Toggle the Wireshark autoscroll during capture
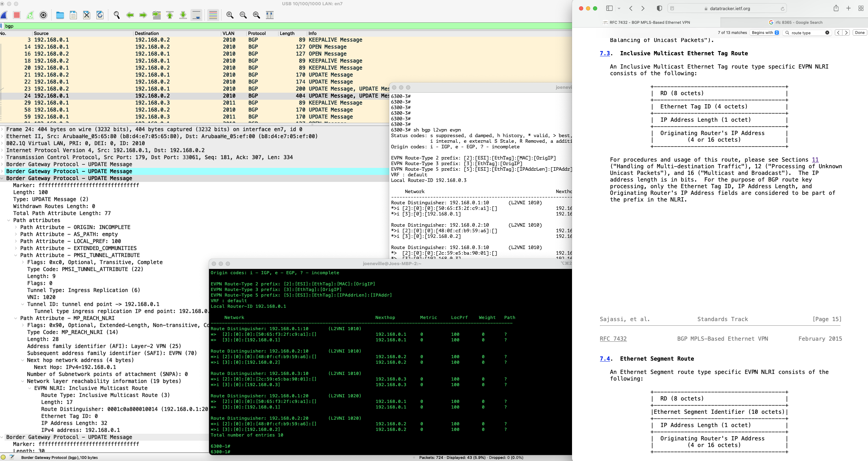Viewport: 868px width, 461px height. click(x=197, y=15)
